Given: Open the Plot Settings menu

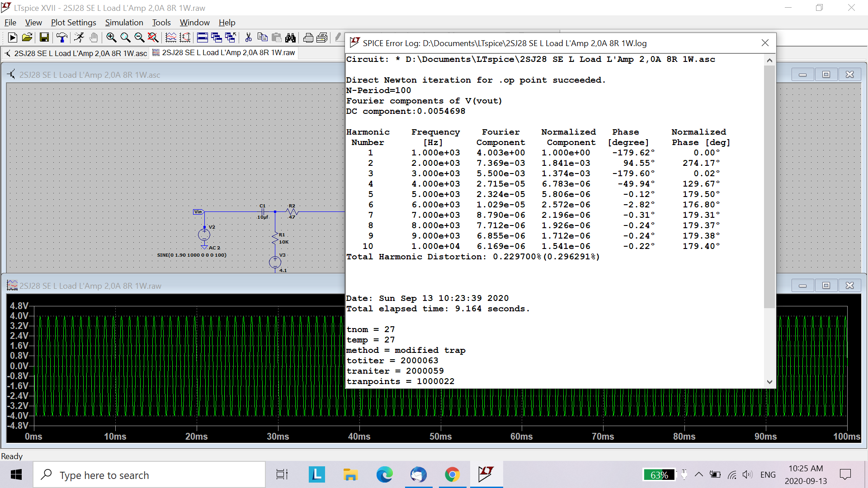Looking at the screenshot, I should 73,22.
